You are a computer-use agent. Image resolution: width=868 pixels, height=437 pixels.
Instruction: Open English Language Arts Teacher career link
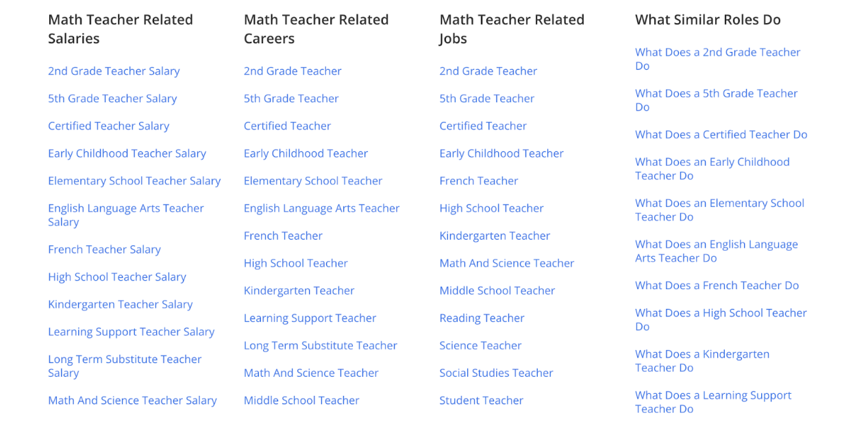(321, 208)
